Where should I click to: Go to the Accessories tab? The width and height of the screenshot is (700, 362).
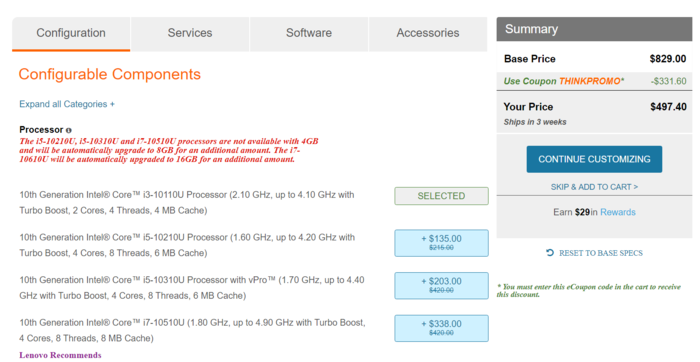(x=428, y=33)
